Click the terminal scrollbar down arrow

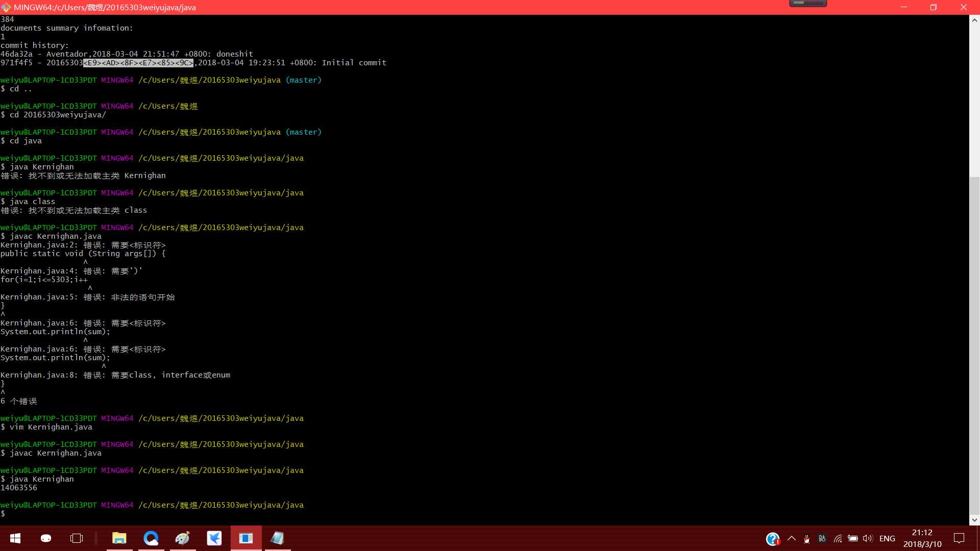click(x=974, y=520)
